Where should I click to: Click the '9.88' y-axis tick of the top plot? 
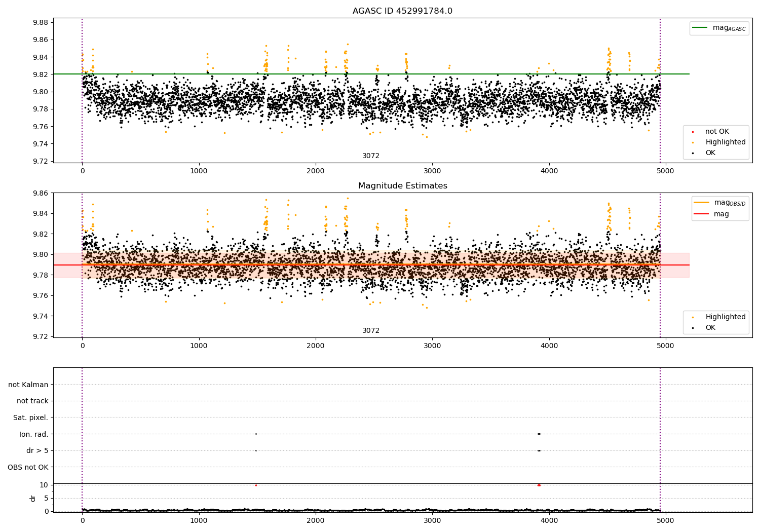pyautogui.click(x=40, y=22)
